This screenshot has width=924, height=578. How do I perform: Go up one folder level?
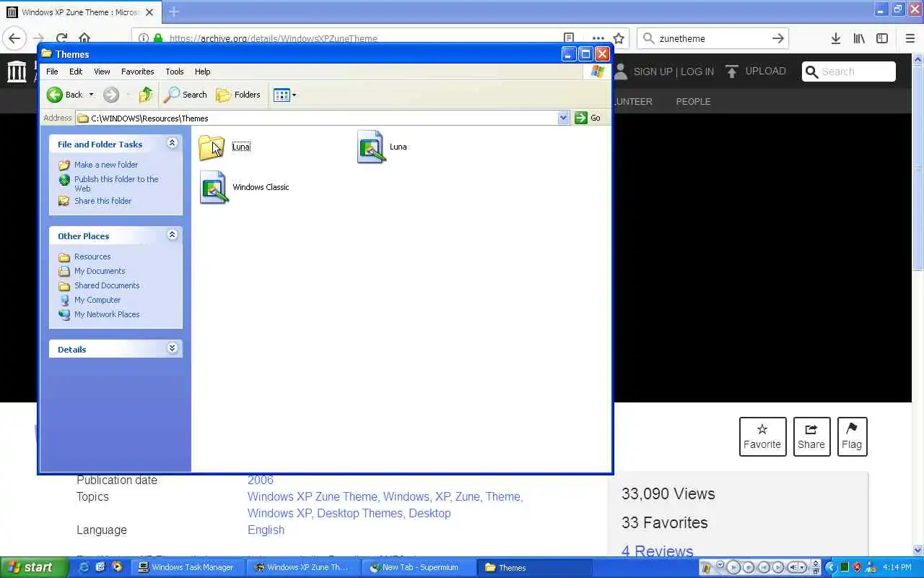[146, 95]
